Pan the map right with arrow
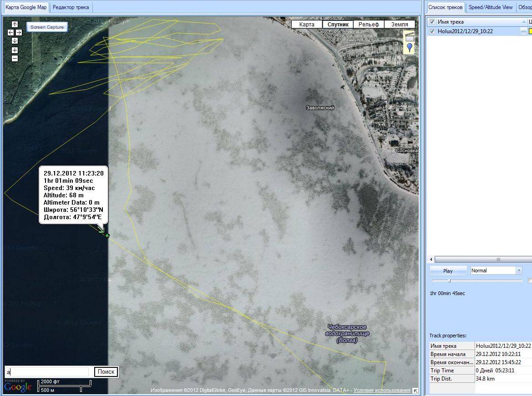The height and width of the screenshot is (396, 532). [x=19, y=33]
